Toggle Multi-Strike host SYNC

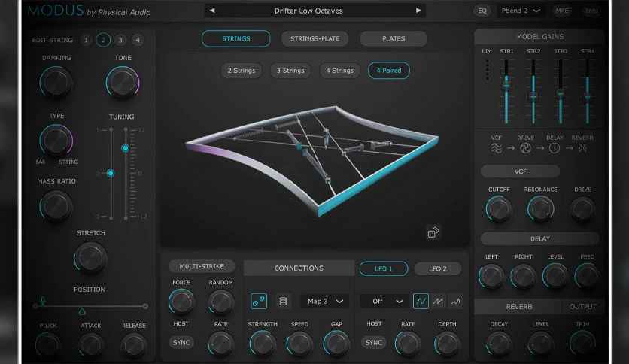(181, 342)
